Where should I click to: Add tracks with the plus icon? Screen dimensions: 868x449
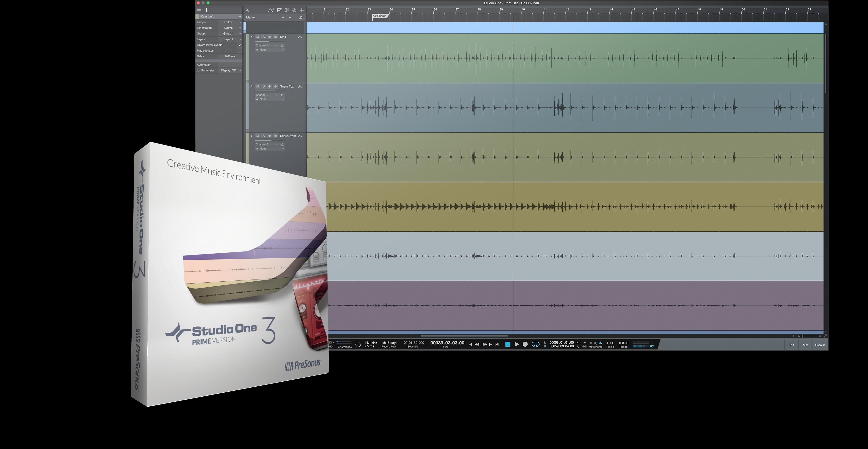point(302,10)
